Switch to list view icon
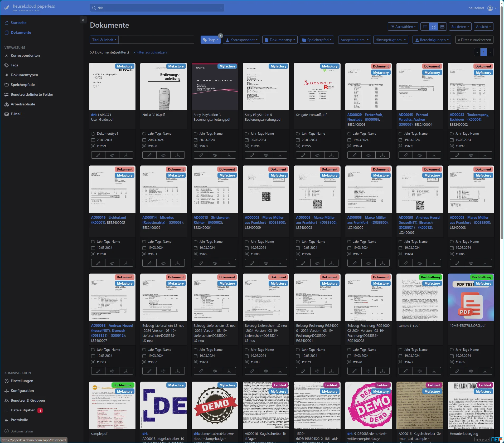The image size is (504, 443). (425, 27)
